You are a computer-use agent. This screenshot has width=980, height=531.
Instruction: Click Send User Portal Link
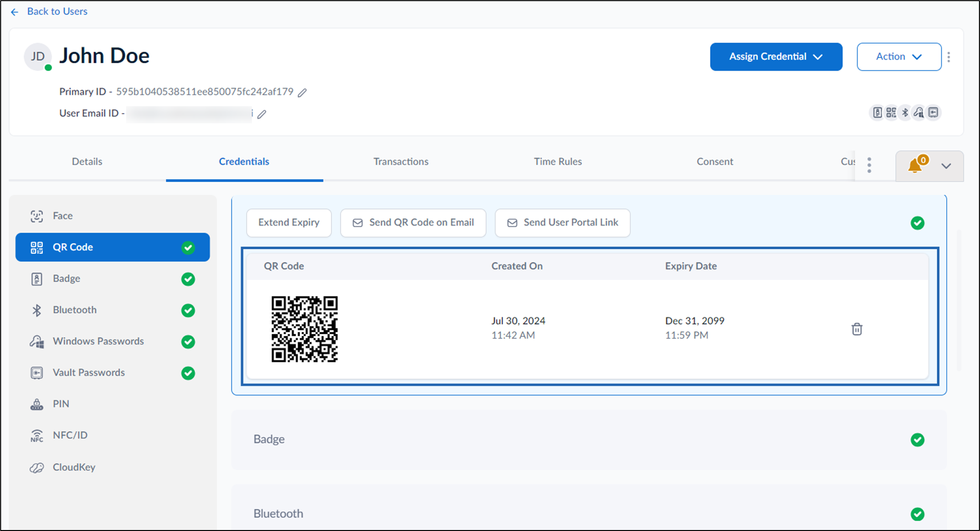click(562, 223)
